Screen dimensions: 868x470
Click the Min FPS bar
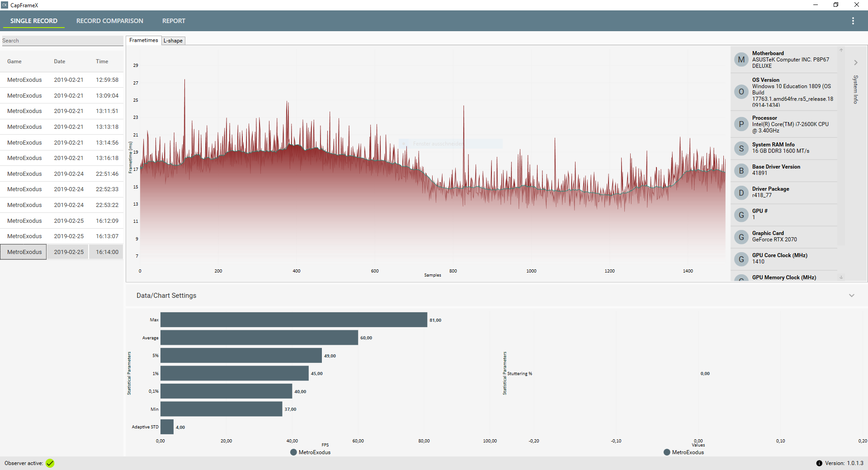(222, 409)
